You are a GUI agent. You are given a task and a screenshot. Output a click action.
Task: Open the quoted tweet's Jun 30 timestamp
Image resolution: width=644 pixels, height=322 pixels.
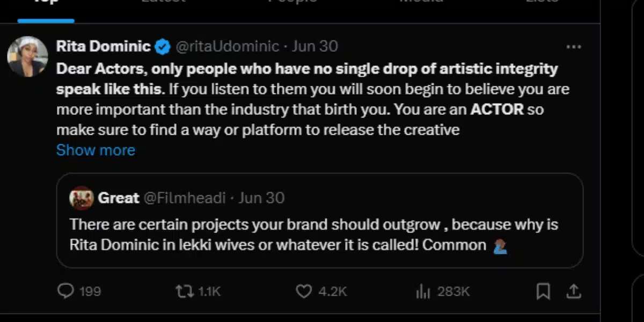pos(261,198)
